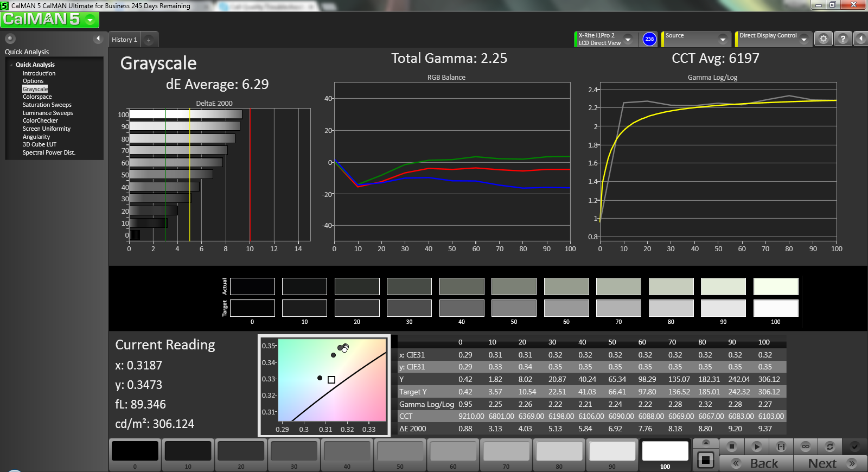Click the RGB Balance chart
This screenshot has height=472, width=868.
click(452, 162)
